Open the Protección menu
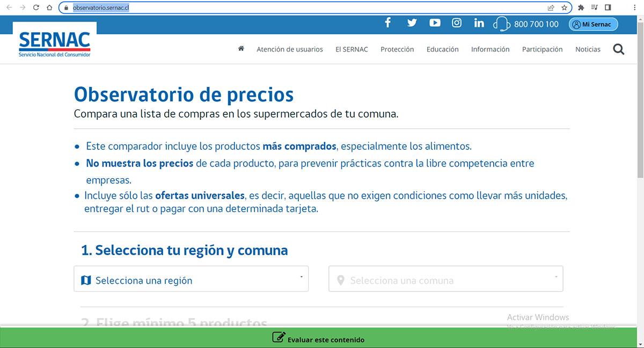644x348 pixels. point(397,49)
